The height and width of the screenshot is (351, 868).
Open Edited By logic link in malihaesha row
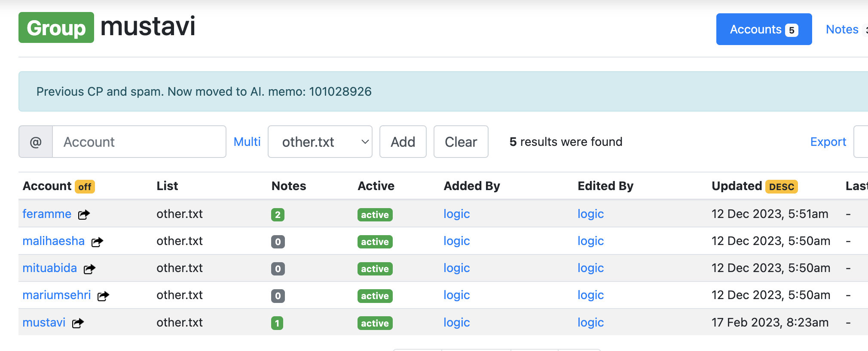click(x=591, y=241)
